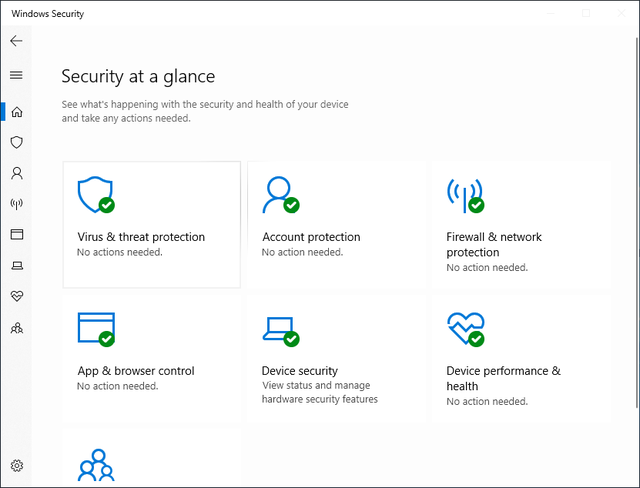Viewport: 640px width, 488px height.
Task: Open the app & browser window sidebar icon
Action: [x=16, y=234]
